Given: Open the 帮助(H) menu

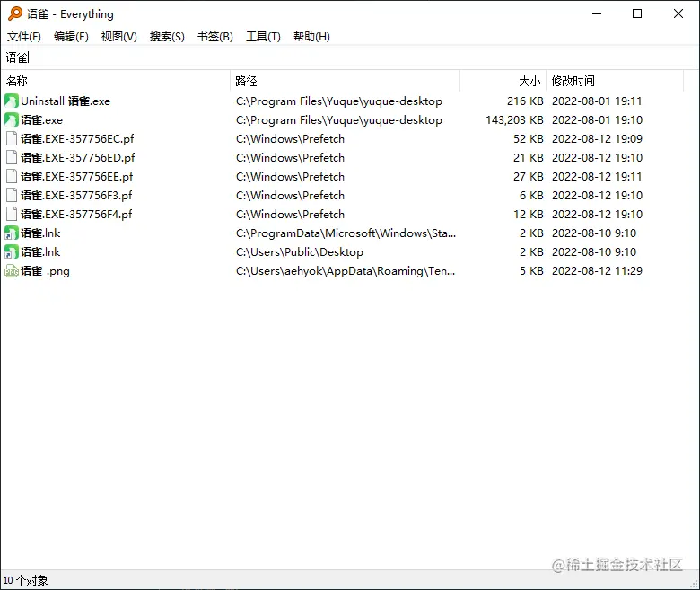Looking at the screenshot, I should pyautogui.click(x=311, y=37).
